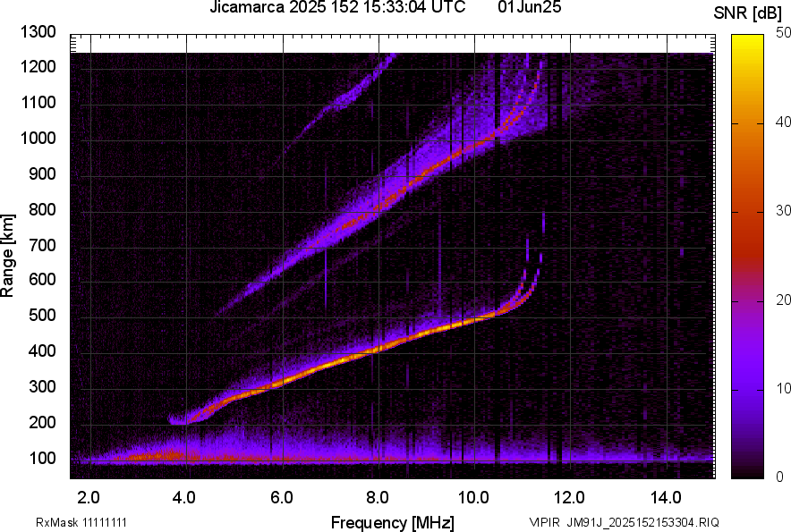
Task: Click the range axis tick 500
Action: coord(42,315)
